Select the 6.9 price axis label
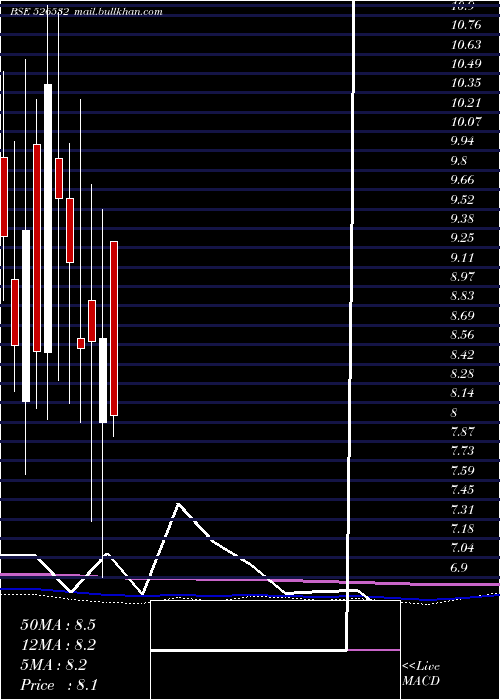The width and height of the screenshot is (500, 700). [459, 568]
